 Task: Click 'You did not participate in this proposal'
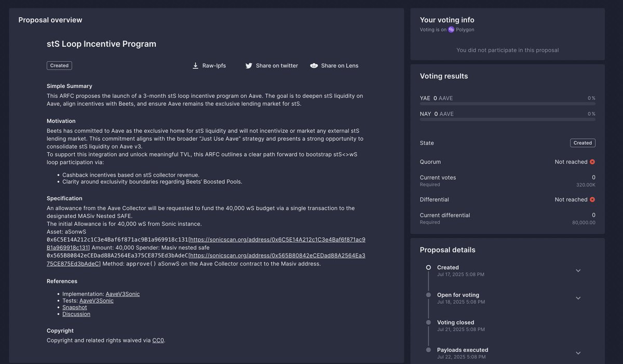pyautogui.click(x=508, y=50)
